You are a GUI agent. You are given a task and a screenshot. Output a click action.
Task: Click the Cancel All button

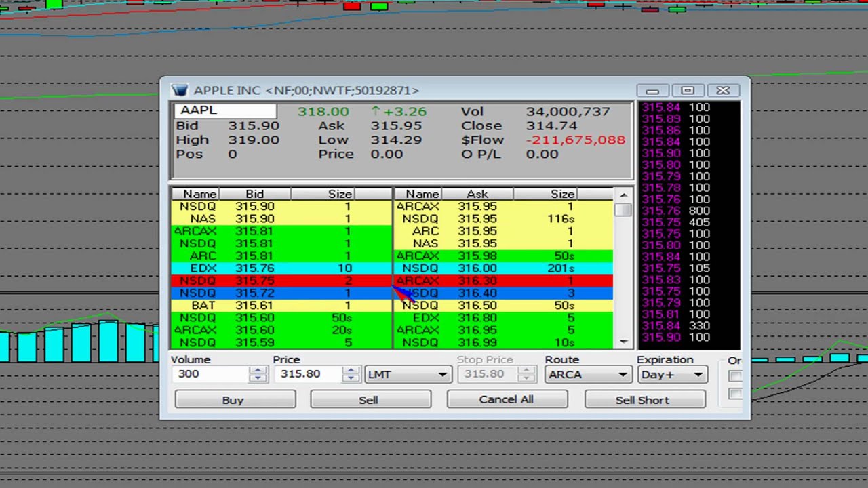[507, 400]
